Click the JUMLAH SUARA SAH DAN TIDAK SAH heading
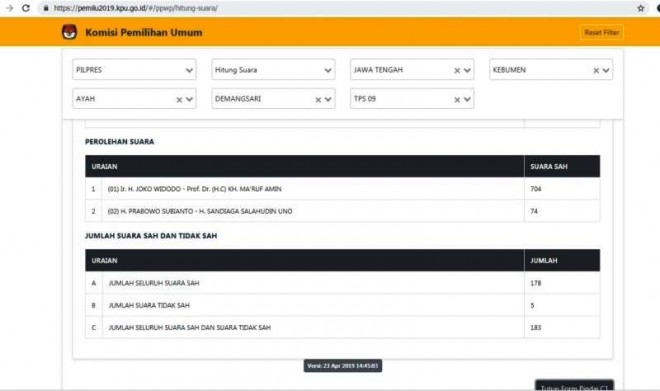Image resolution: width=660 pixels, height=391 pixels. (151, 236)
